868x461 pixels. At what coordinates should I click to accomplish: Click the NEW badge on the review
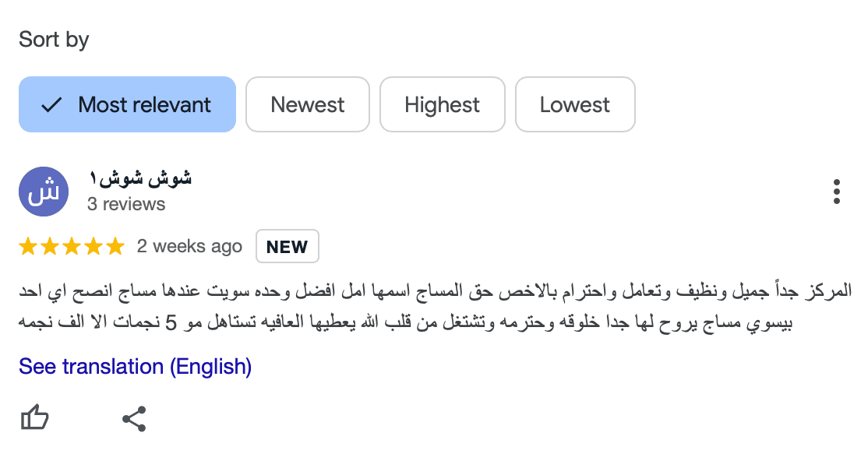pyautogui.click(x=287, y=246)
